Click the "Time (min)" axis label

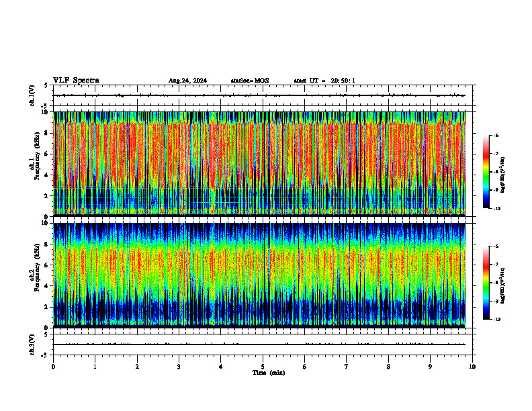pyautogui.click(x=269, y=373)
